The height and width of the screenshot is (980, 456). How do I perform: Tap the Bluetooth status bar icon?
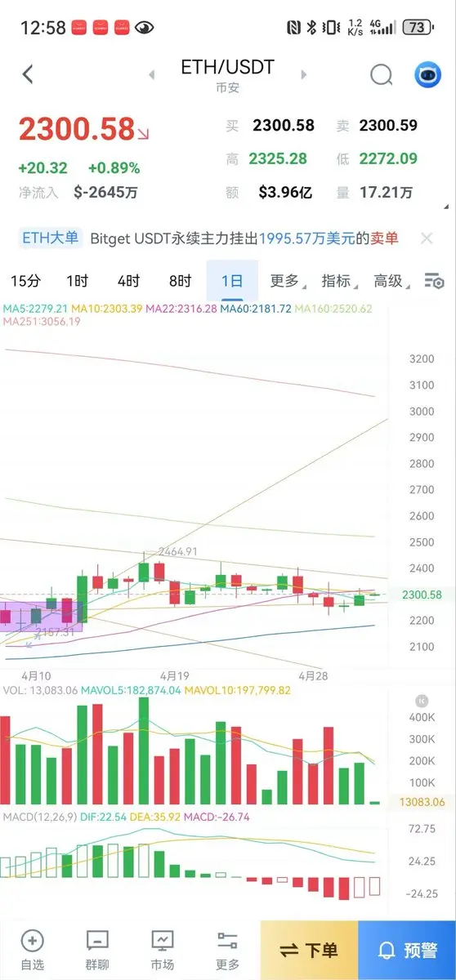point(311,27)
